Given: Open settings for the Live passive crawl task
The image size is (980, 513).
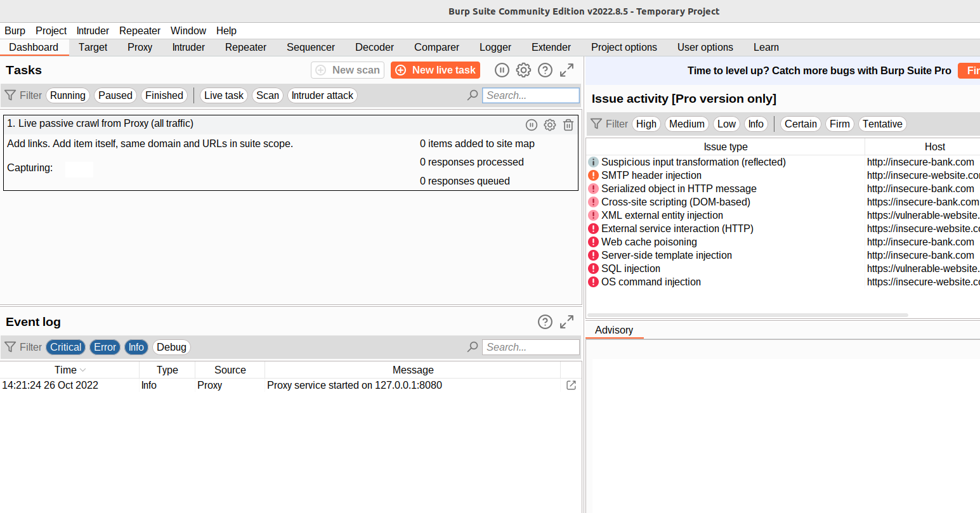Looking at the screenshot, I should coord(550,125).
